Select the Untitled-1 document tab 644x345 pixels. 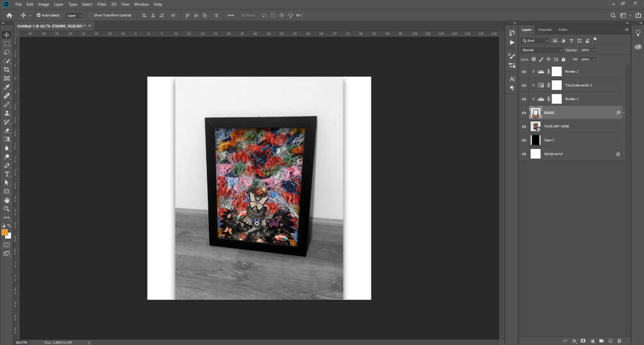click(x=51, y=26)
